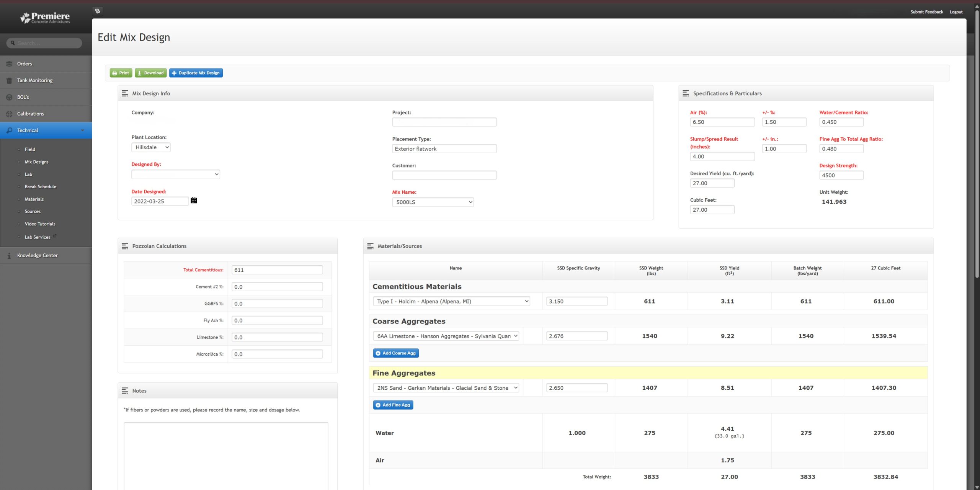Click the BOL's sidebar icon

click(x=9, y=97)
